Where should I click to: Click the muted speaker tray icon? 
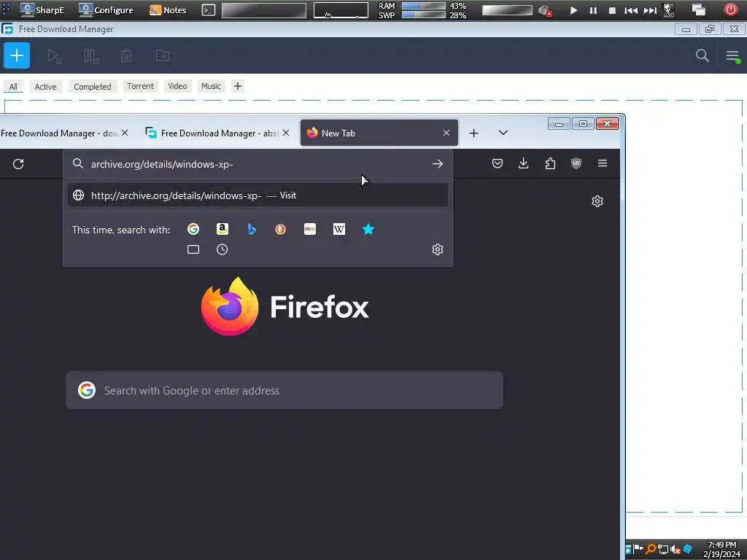click(x=675, y=550)
